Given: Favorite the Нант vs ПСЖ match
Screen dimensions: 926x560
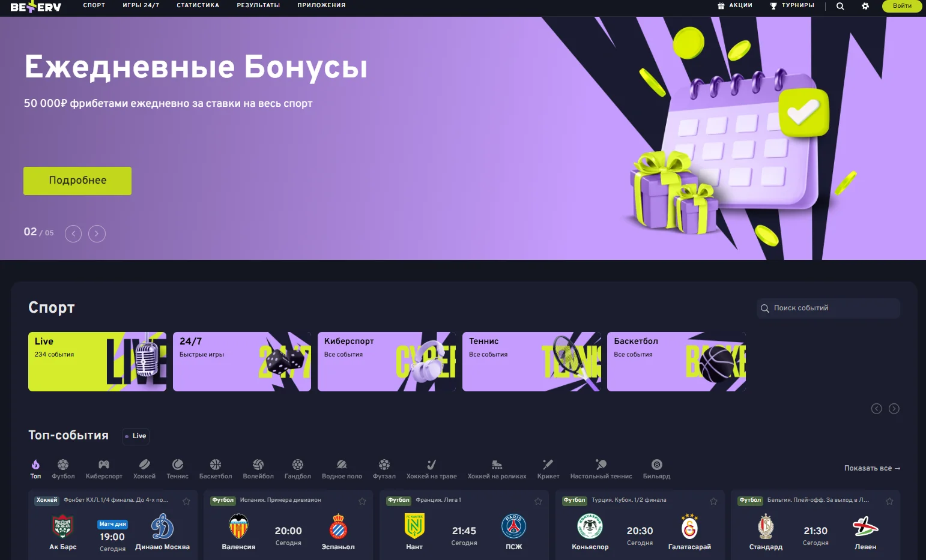Looking at the screenshot, I should [538, 501].
